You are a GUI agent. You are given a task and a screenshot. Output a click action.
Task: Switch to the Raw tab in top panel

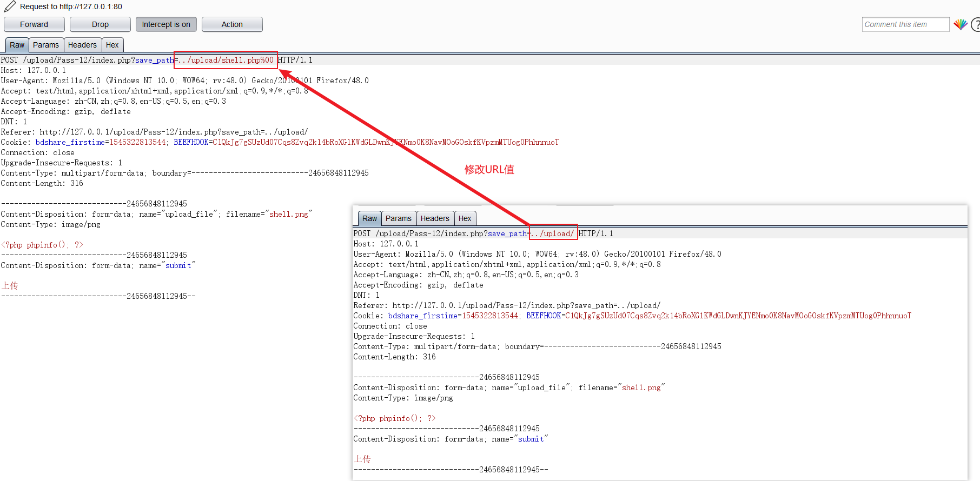click(x=17, y=45)
